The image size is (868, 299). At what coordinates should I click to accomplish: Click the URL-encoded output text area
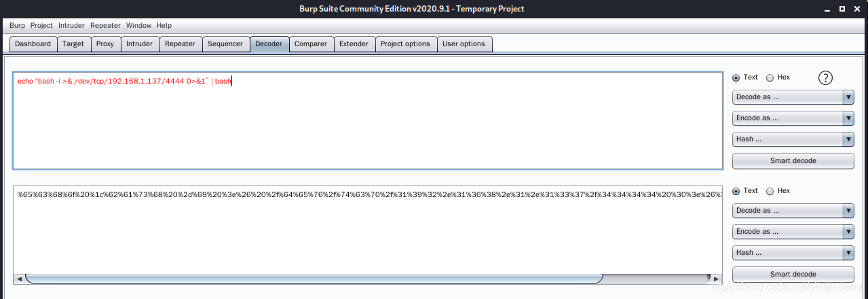pos(367,229)
